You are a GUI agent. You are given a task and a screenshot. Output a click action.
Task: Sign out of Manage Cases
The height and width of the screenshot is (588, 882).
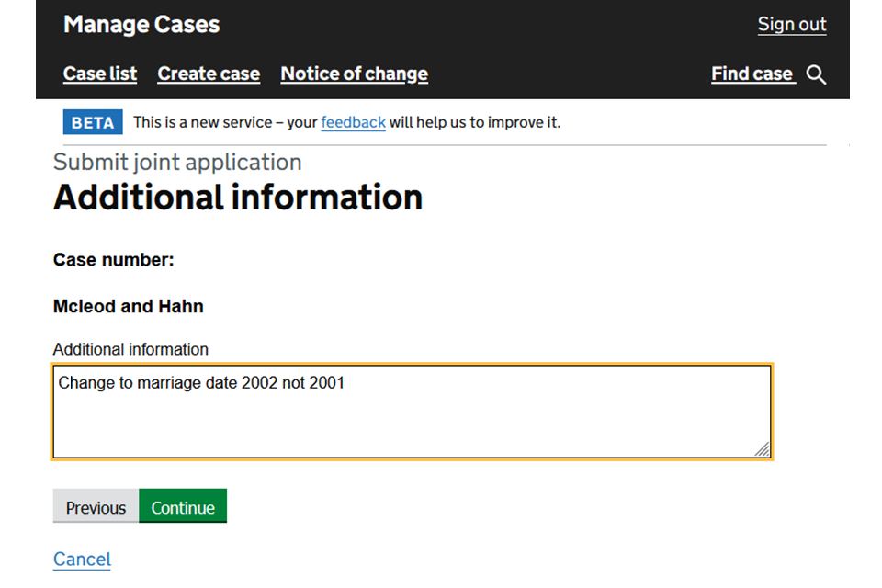coord(791,25)
